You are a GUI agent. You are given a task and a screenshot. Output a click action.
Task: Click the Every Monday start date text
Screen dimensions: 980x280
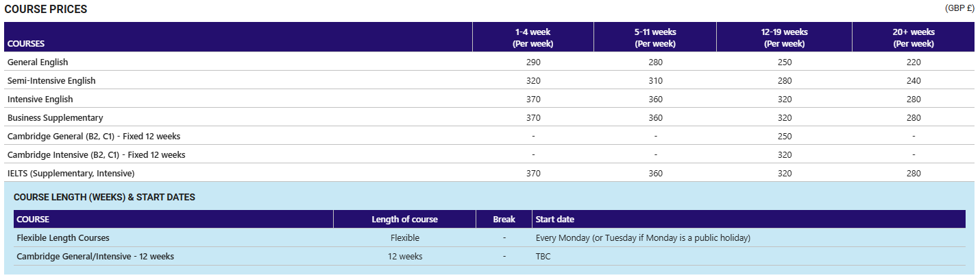(x=643, y=238)
